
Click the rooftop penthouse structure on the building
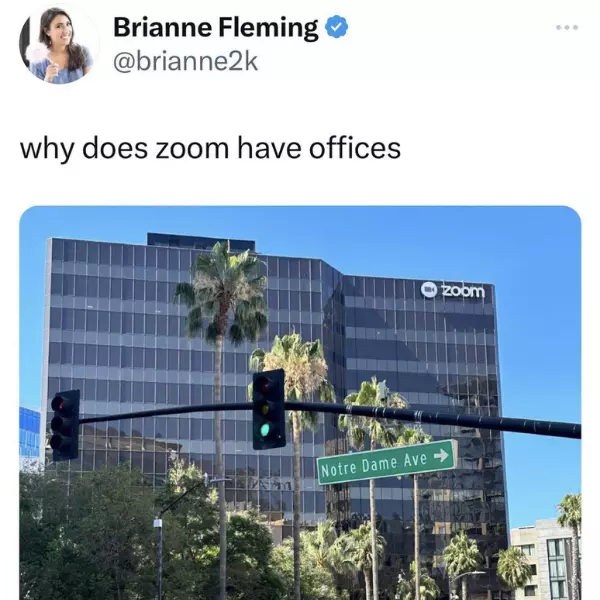coord(201,241)
